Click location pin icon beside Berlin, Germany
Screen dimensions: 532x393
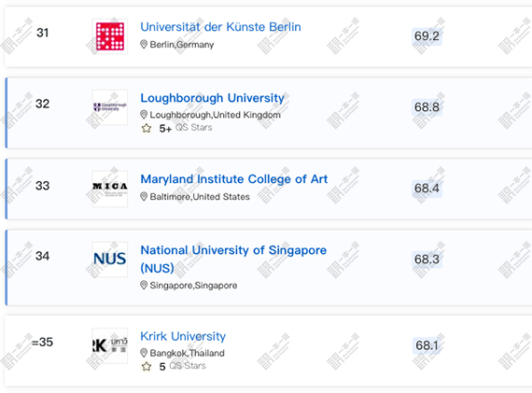click(x=144, y=45)
